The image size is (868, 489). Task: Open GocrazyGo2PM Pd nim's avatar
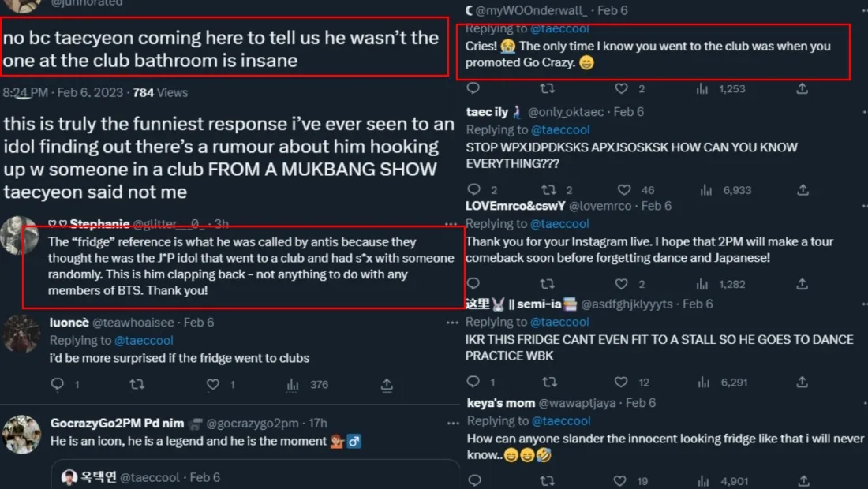pos(22,434)
